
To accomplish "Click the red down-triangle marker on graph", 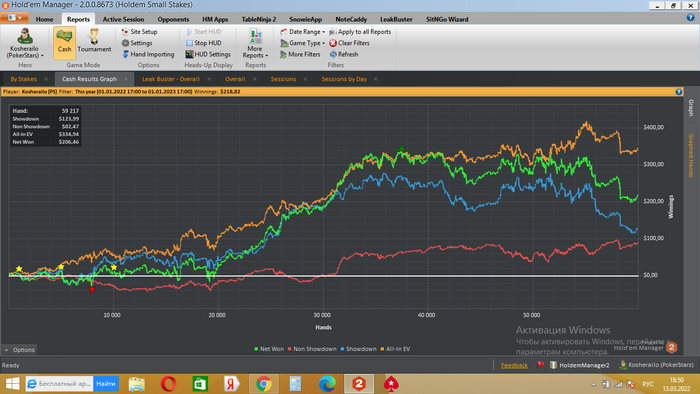I will pyautogui.click(x=92, y=290).
